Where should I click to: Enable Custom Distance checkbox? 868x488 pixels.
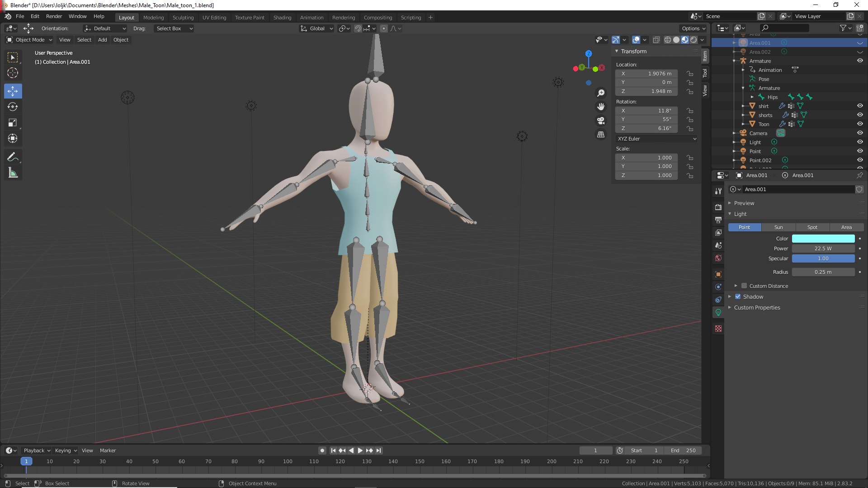pyautogui.click(x=744, y=286)
